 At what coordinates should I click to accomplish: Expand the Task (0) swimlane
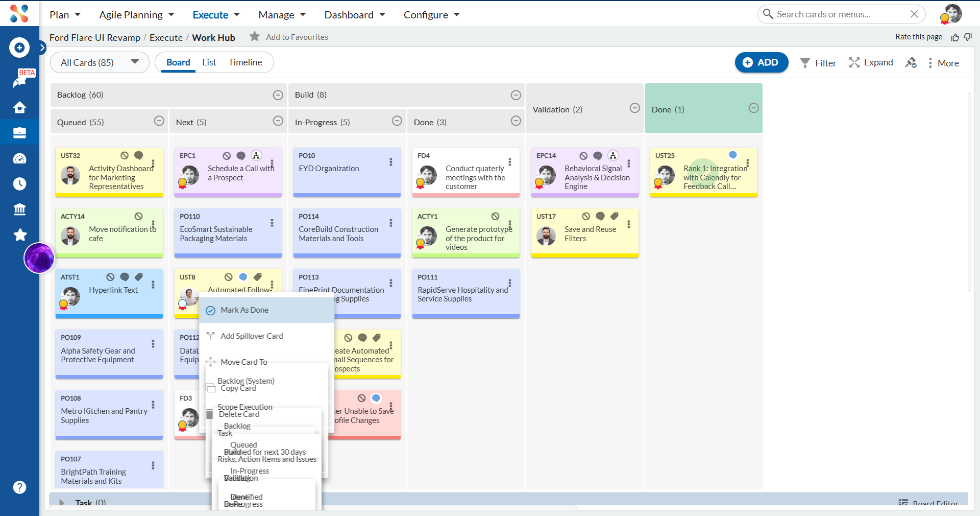[62, 503]
